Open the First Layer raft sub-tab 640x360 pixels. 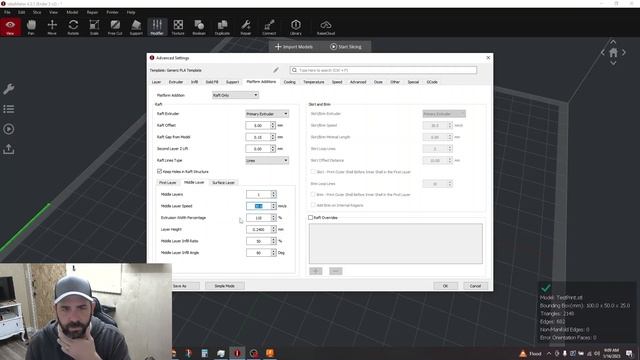point(167,182)
